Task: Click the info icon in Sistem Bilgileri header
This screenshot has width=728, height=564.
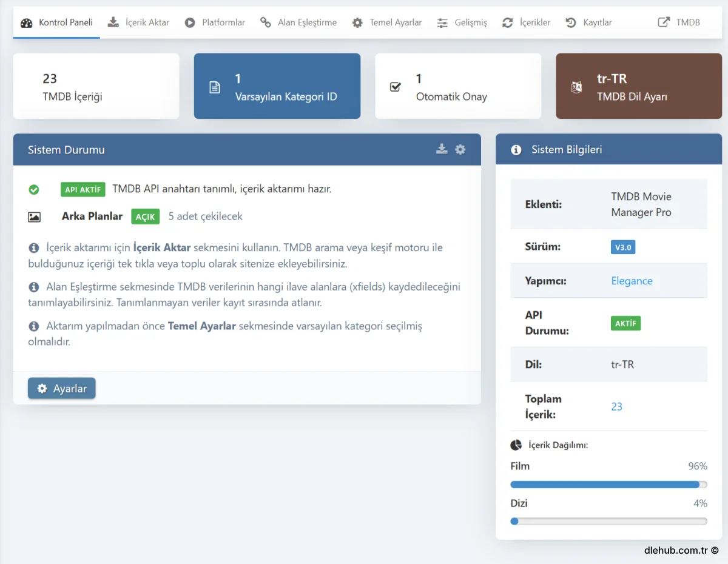Action: (516, 150)
